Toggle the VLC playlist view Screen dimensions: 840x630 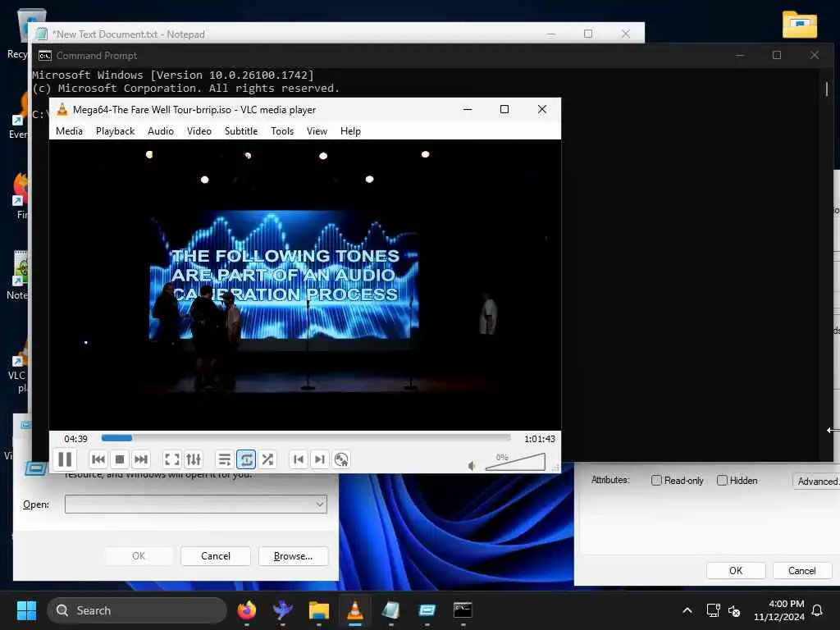click(225, 459)
